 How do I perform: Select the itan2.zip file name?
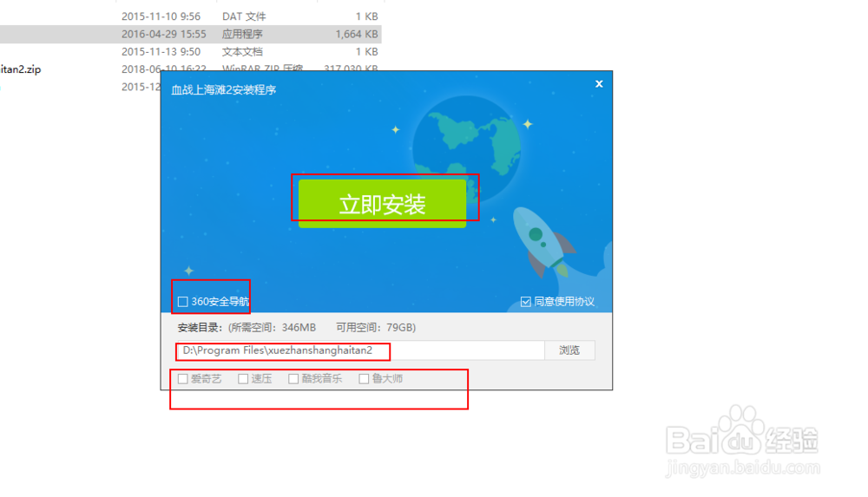pos(21,69)
